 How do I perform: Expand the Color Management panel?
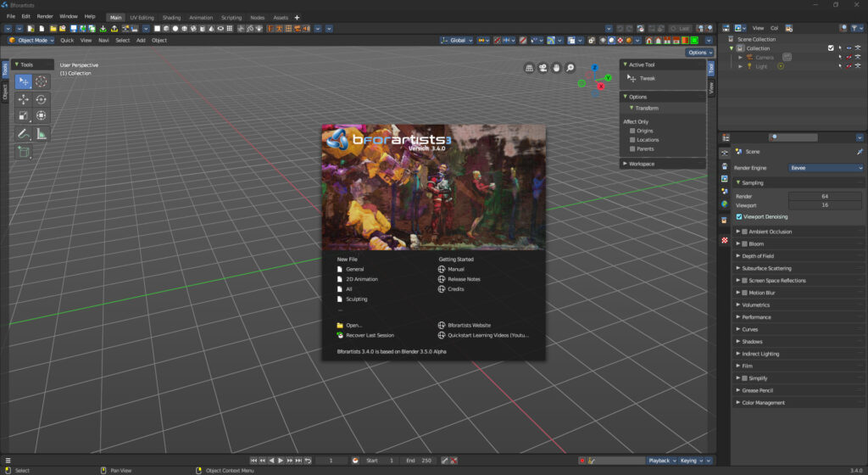click(798, 403)
